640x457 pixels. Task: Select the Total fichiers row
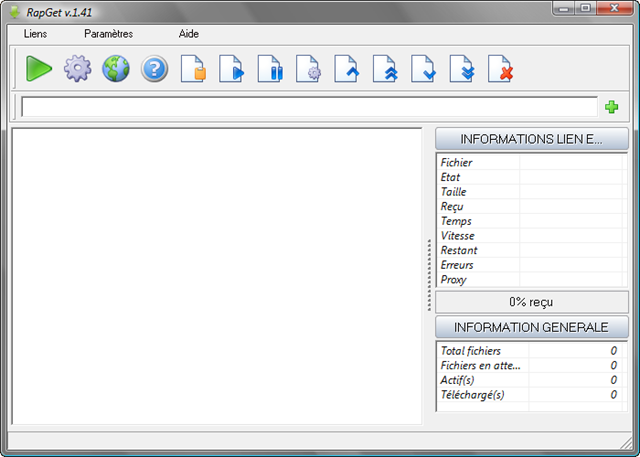pos(531,351)
